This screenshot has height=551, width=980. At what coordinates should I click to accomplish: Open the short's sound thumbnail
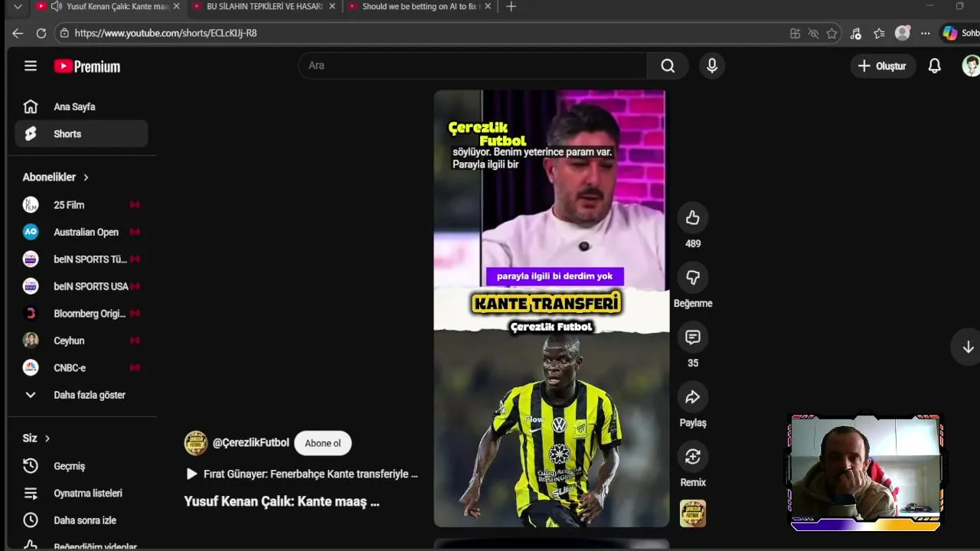click(x=693, y=514)
